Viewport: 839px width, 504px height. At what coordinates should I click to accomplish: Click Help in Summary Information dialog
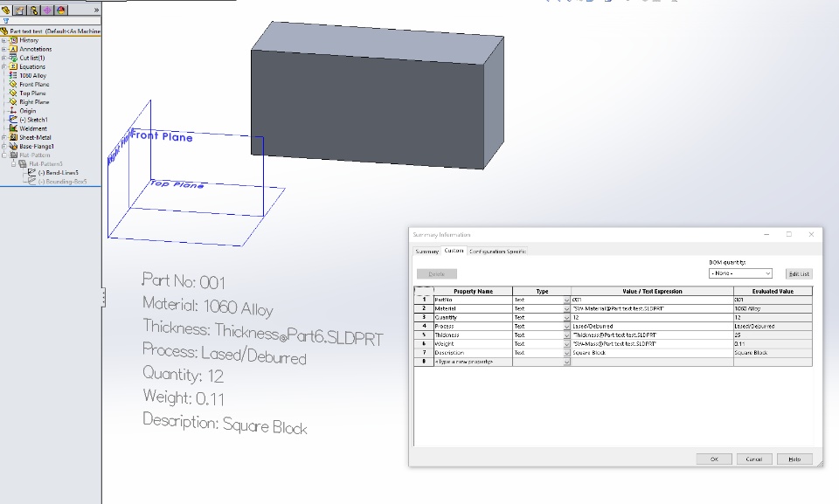point(794,459)
